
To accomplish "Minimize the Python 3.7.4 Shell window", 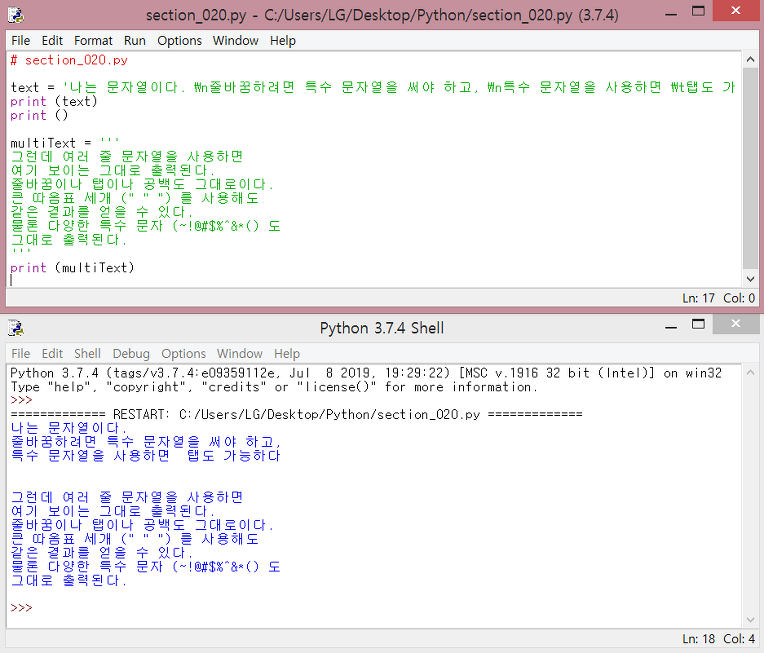I will click(x=671, y=327).
